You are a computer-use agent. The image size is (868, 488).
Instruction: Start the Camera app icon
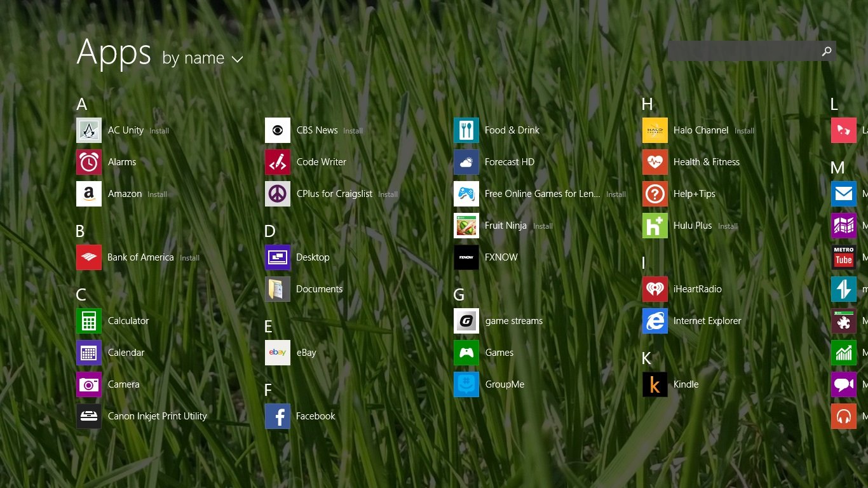click(89, 384)
